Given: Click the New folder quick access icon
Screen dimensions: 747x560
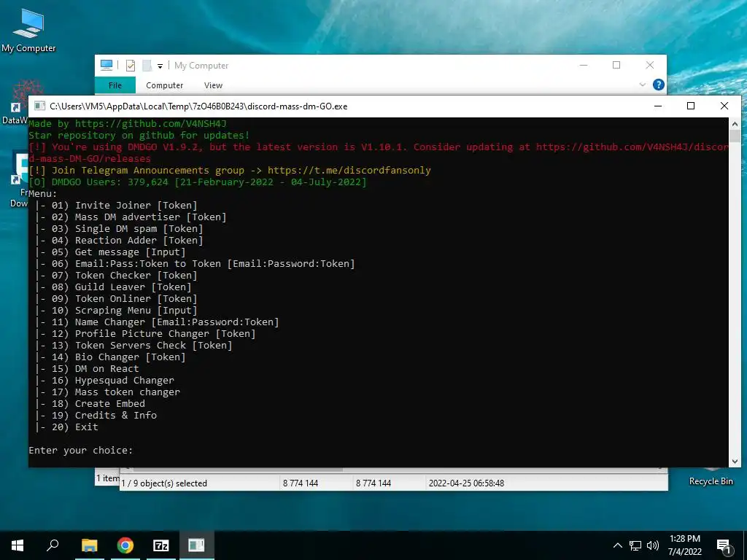Looking at the screenshot, I should point(147,65).
